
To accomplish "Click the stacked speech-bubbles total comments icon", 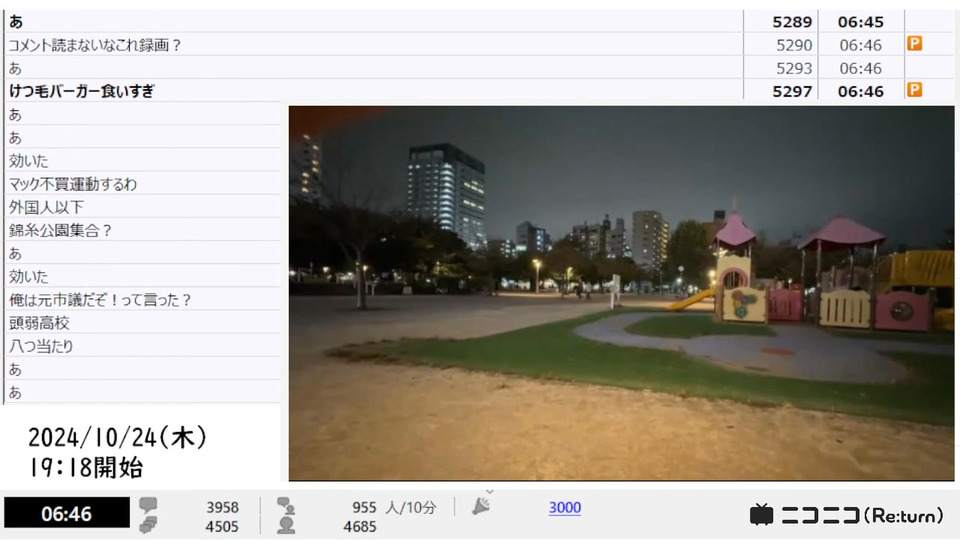I will click(148, 525).
